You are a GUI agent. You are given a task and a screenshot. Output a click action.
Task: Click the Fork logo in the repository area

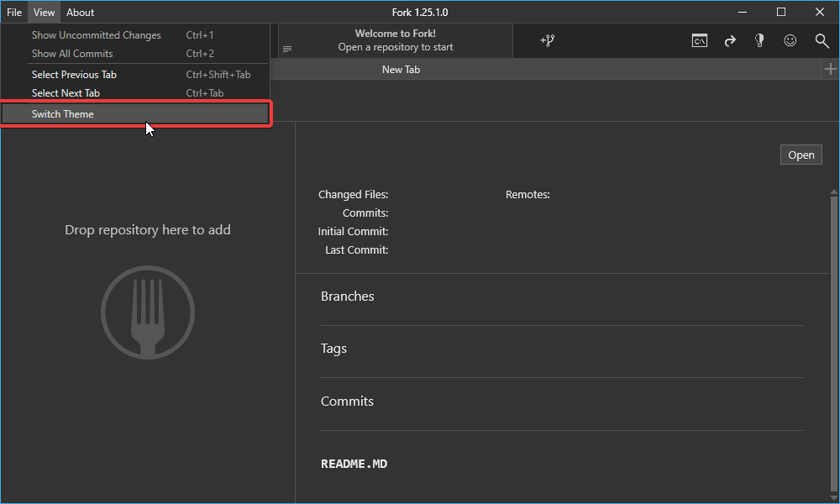click(148, 312)
